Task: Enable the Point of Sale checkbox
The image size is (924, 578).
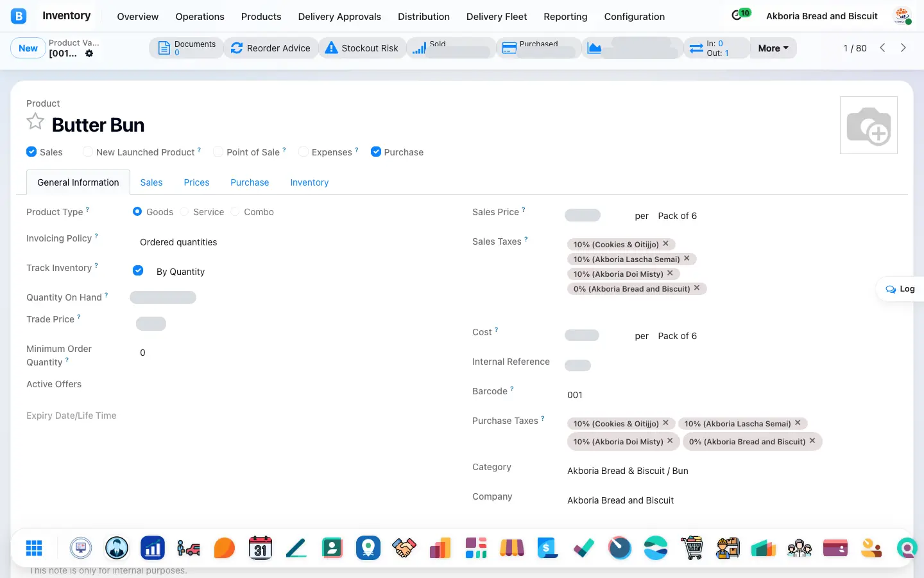Action: pos(218,152)
